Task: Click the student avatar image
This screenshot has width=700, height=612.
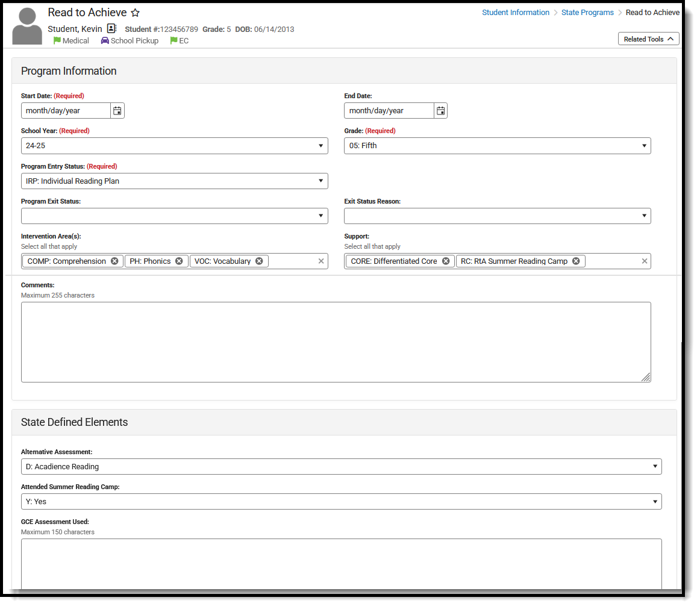Action: (x=27, y=26)
